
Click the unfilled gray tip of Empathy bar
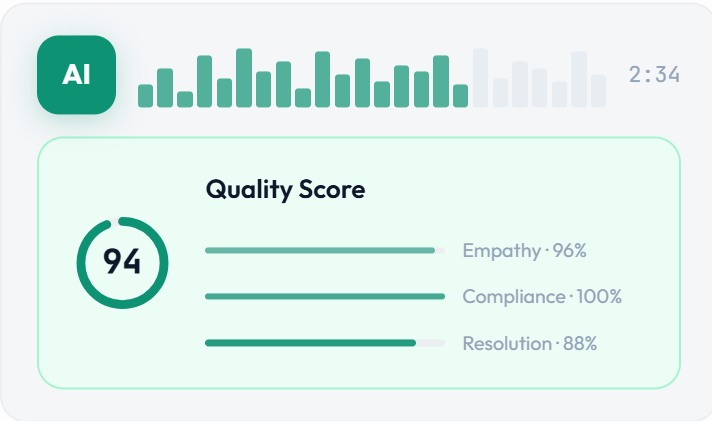(440, 250)
